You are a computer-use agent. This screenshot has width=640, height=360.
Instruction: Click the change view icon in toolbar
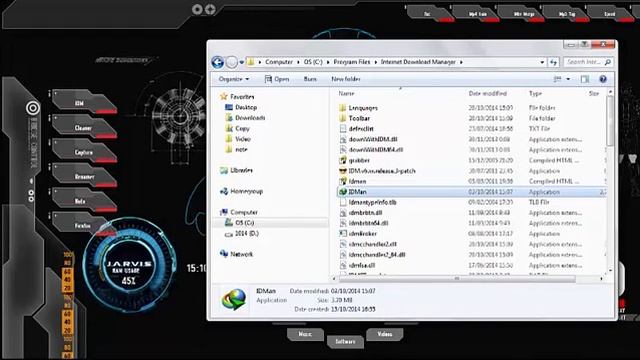557,79
